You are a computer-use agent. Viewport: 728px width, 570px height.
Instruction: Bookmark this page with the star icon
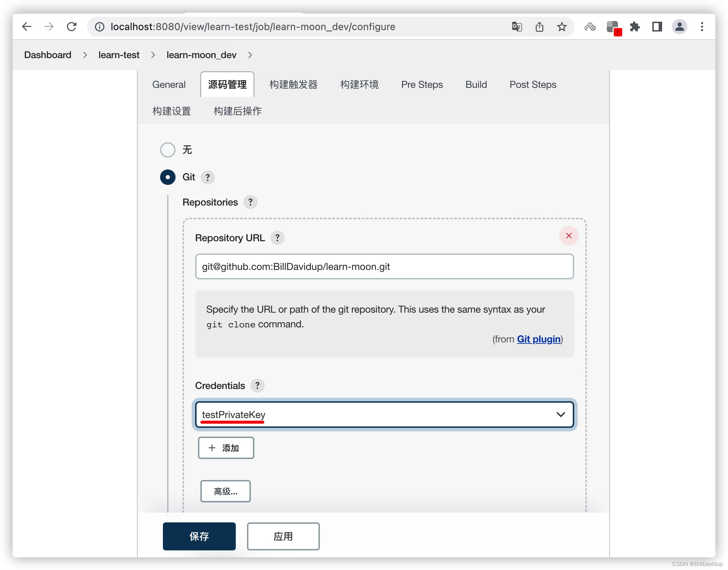[562, 27]
